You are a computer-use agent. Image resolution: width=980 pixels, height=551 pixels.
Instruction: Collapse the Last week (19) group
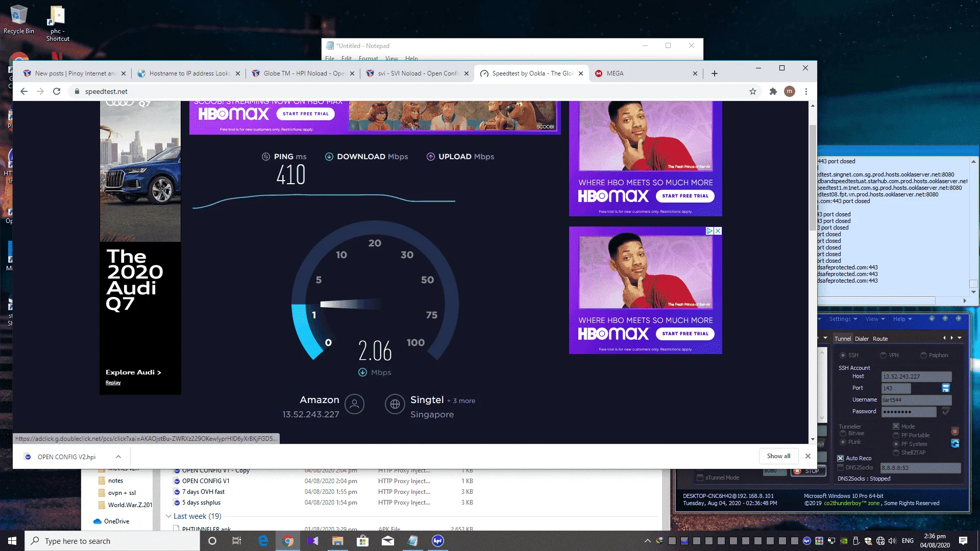coord(168,516)
